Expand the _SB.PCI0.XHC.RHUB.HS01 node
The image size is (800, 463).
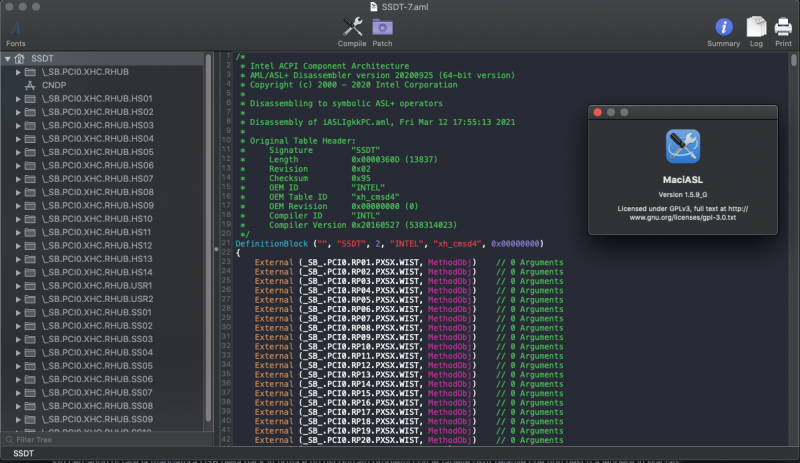pyautogui.click(x=18, y=99)
